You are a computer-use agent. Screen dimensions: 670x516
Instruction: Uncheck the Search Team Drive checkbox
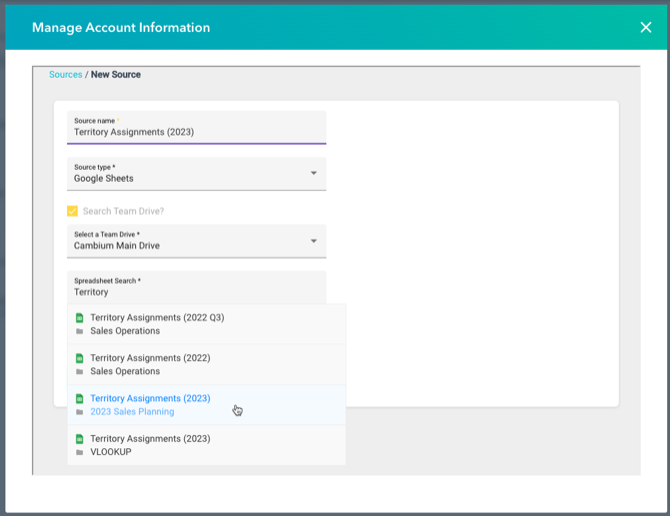click(72, 211)
